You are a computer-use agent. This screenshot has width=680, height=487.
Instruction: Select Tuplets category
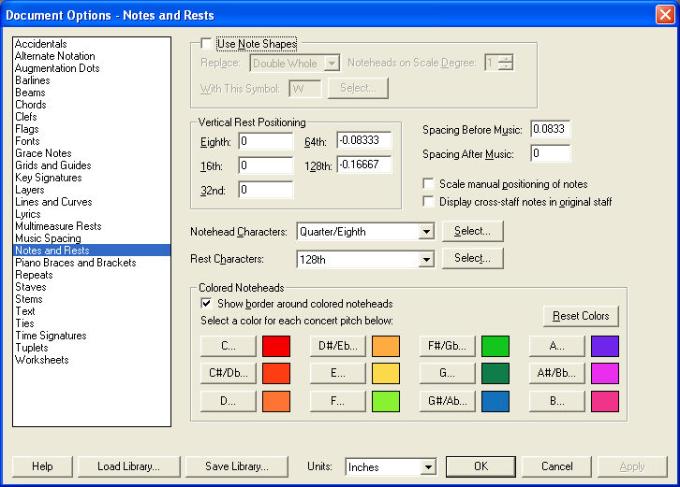(32, 347)
